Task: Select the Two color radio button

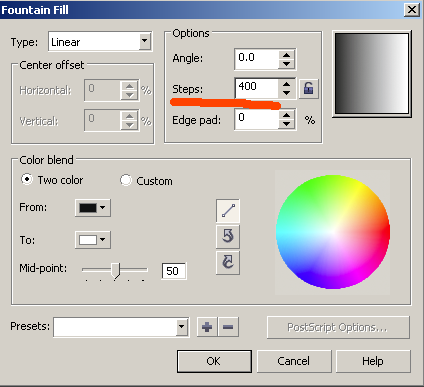Action: point(27,179)
